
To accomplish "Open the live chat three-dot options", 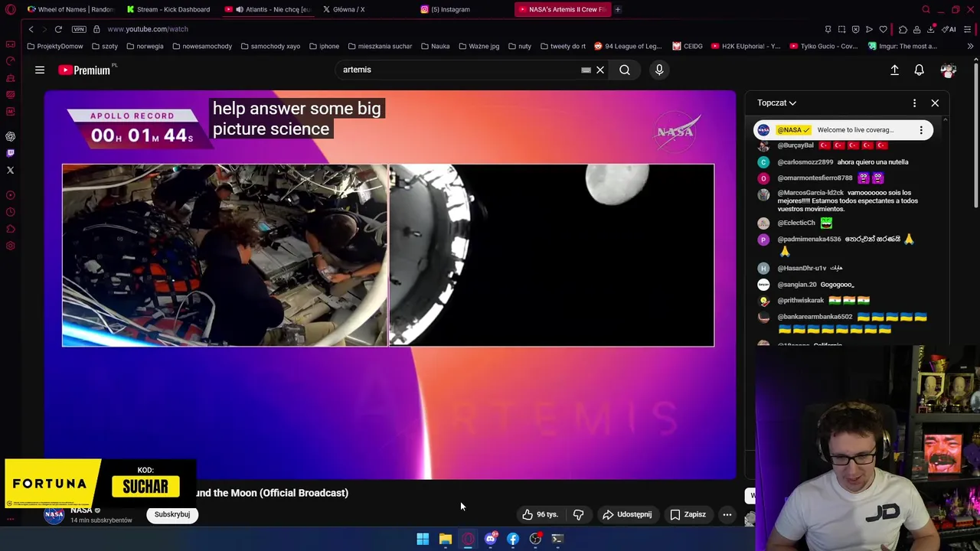I will pyautogui.click(x=914, y=103).
